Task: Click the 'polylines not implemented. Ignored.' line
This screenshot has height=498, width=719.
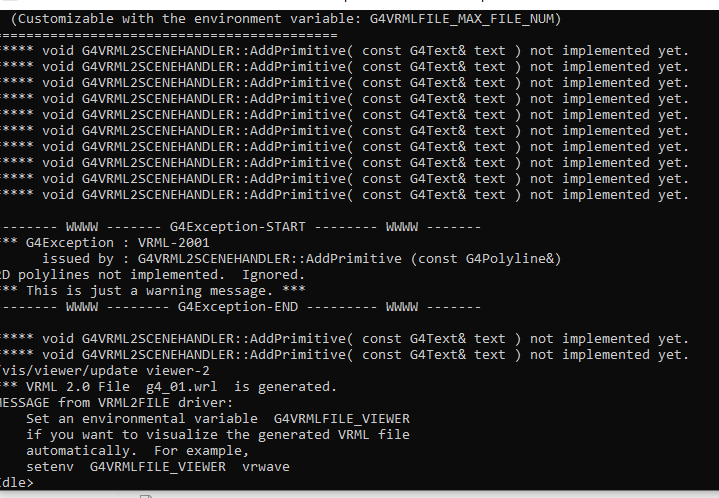Action: point(152,275)
